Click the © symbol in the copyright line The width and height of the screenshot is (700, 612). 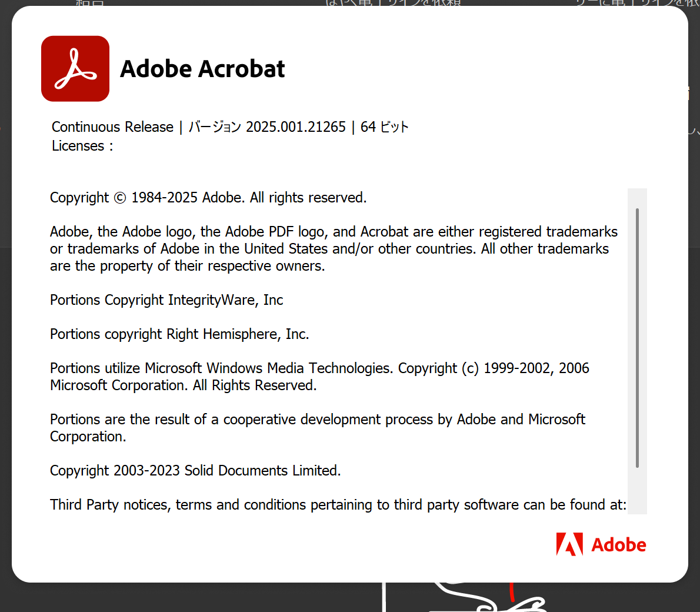pos(120,198)
